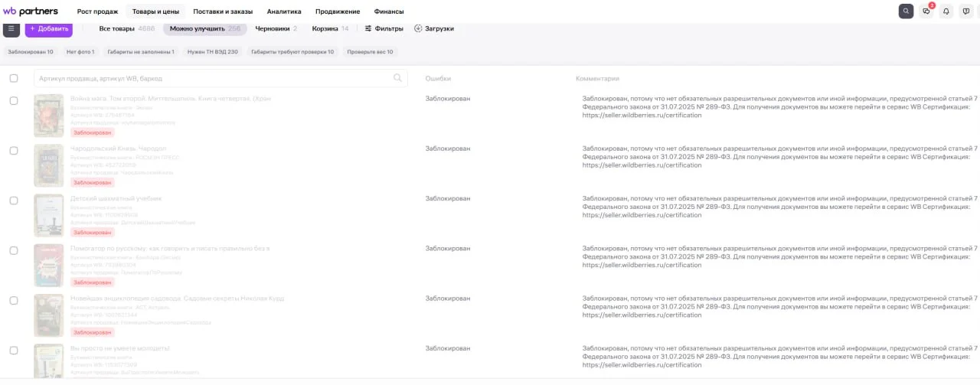Filter by Нужен ТН ВЭД 230 chip

tap(213, 52)
